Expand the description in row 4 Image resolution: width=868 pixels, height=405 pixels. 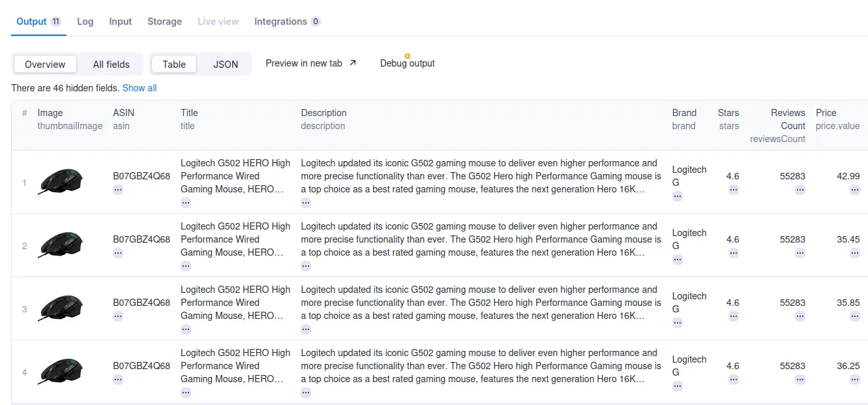click(306, 393)
